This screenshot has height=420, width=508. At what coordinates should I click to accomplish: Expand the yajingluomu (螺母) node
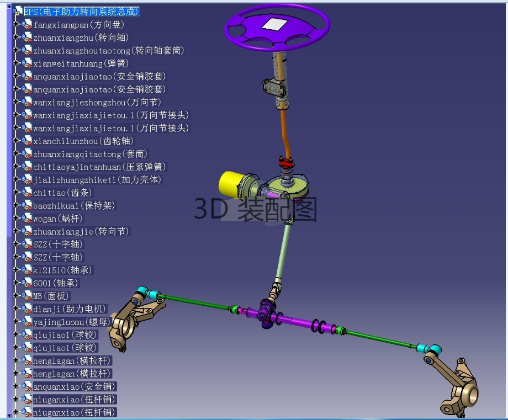(x=15, y=321)
